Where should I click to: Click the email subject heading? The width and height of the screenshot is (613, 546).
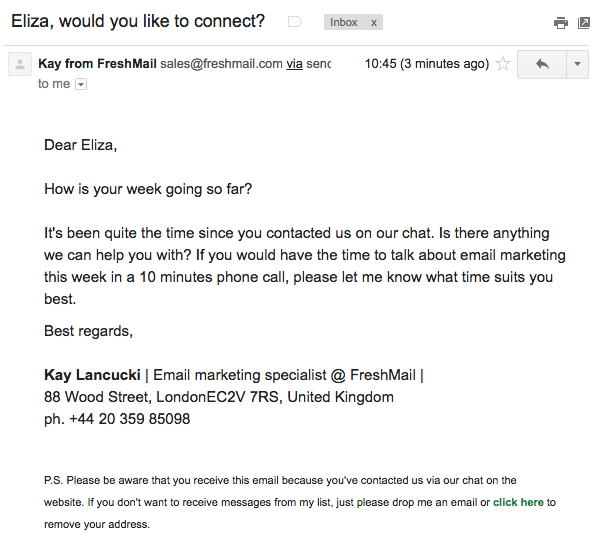(x=138, y=21)
